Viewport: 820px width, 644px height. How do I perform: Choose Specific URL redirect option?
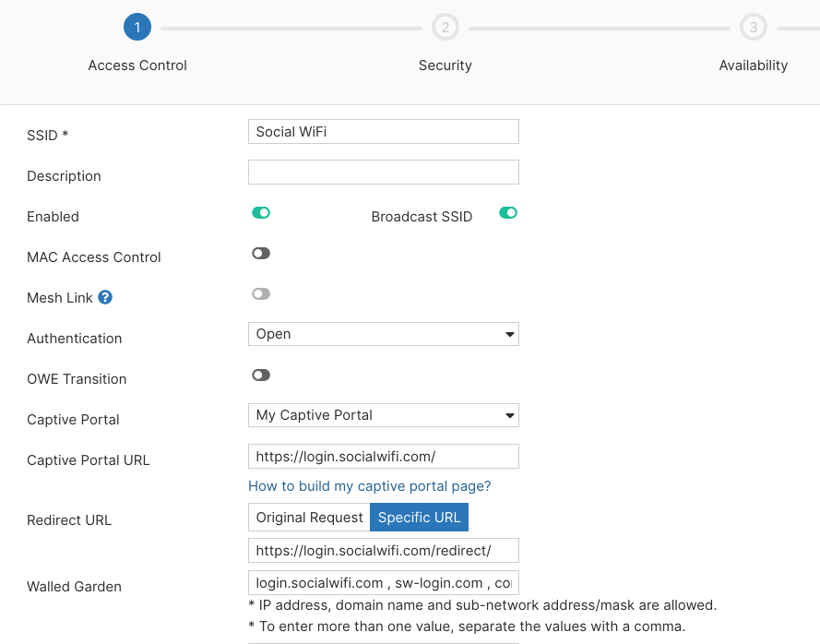(x=419, y=518)
